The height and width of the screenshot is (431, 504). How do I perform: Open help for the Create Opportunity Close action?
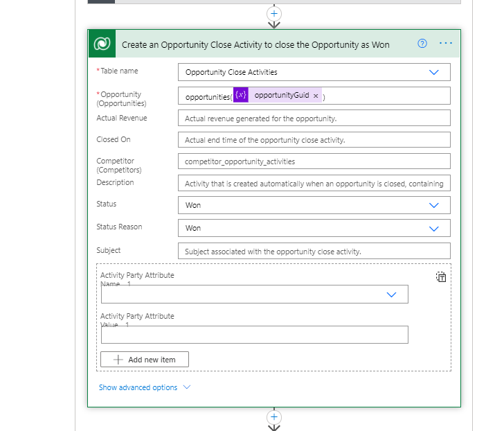pyautogui.click(x=422, y=44)
